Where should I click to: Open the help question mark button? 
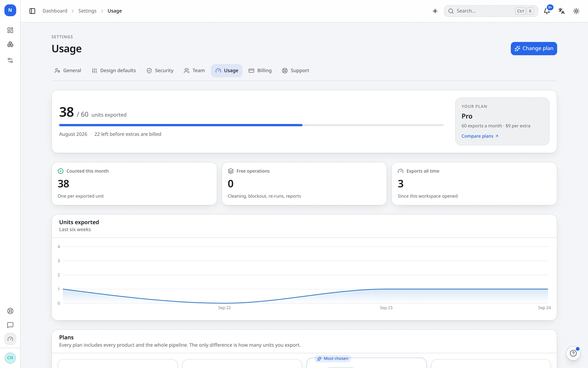tap(573, 353)
